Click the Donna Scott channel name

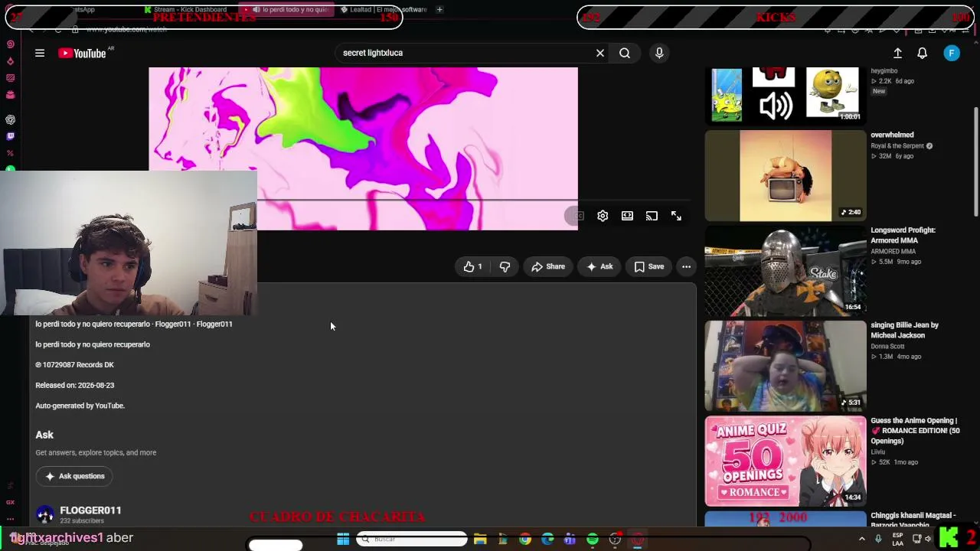(x=887, y=346)
